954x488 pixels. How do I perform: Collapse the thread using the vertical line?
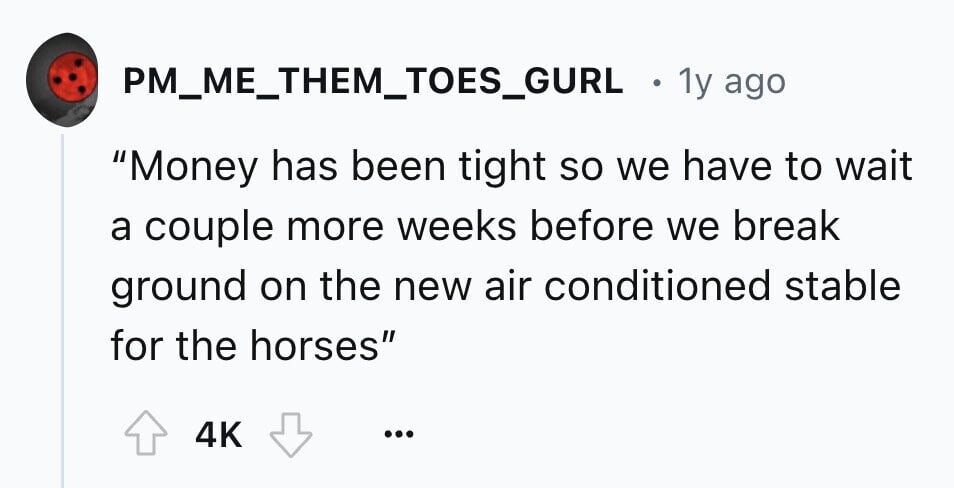click(62, 310)
